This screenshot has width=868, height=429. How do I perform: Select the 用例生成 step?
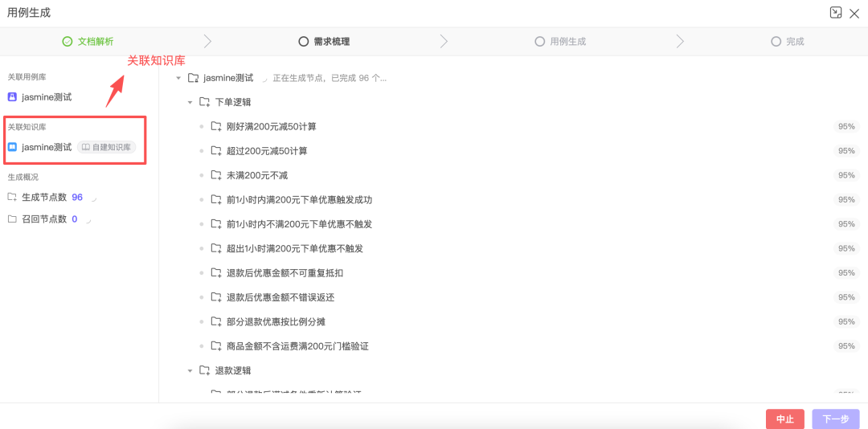click(560, 41)
